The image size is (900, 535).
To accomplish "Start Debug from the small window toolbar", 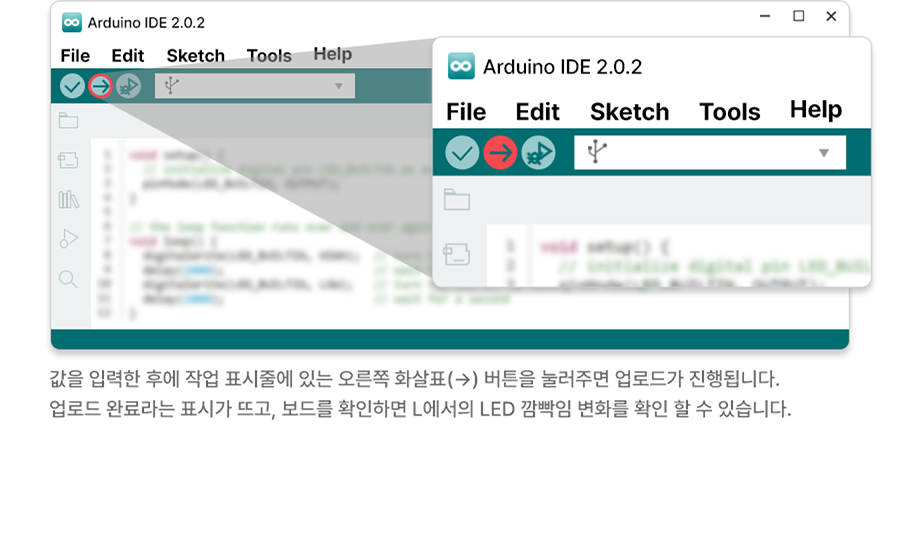I will [x=128, y=86].
